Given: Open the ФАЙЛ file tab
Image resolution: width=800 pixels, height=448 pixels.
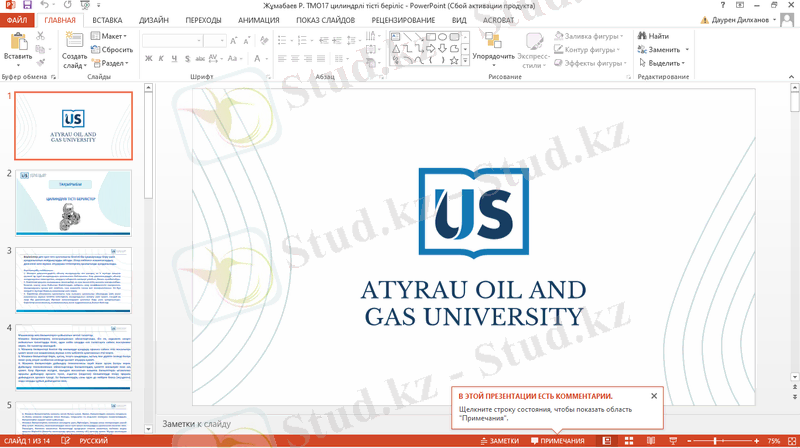Looking at the screenshot, I should point(17,20).
